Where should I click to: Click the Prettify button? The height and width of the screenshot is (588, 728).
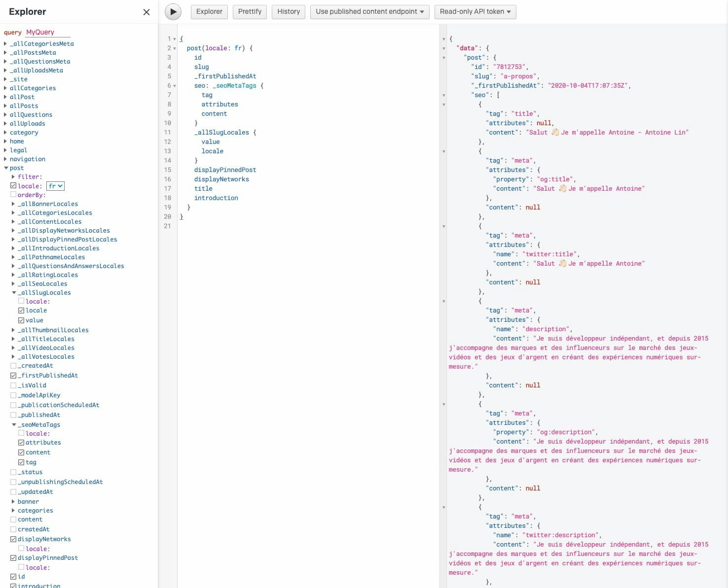point(250,12)
